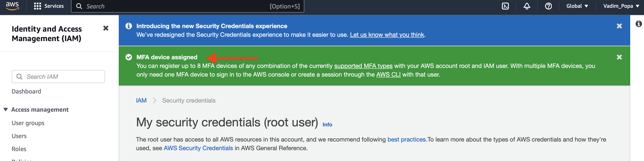Close the IAM navigation sidebar
This screenshot has height=161, width=644.
click(106, 28)
